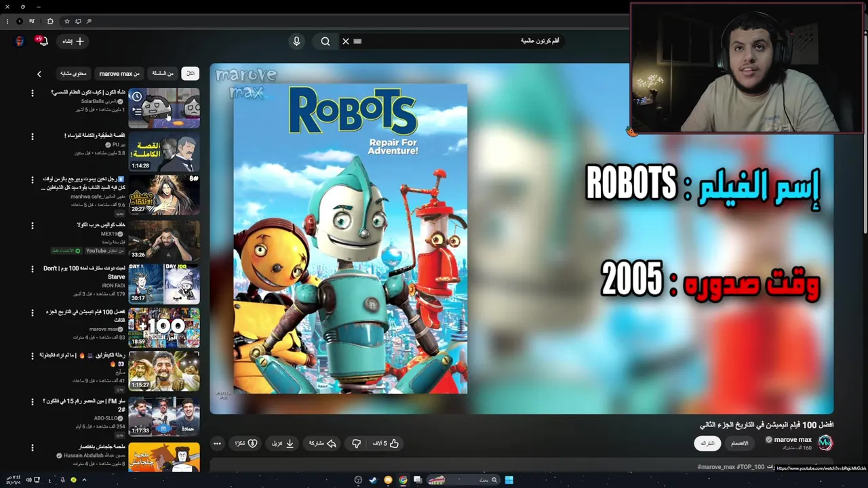Open the MEX19 33:26 video thumbnail

point(164,240)
